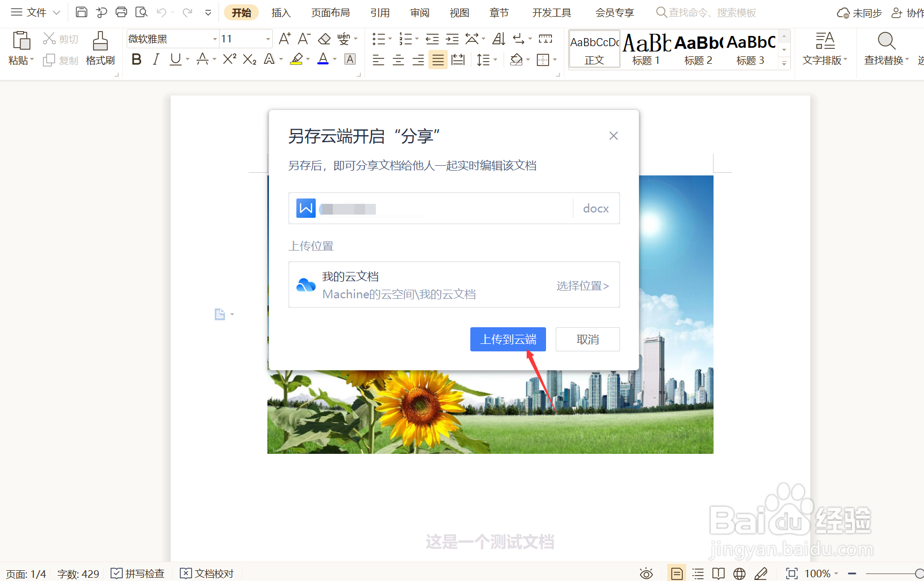Open the 页面布局 tab
This screenshot has height=581, width=924.
point(331,12)
